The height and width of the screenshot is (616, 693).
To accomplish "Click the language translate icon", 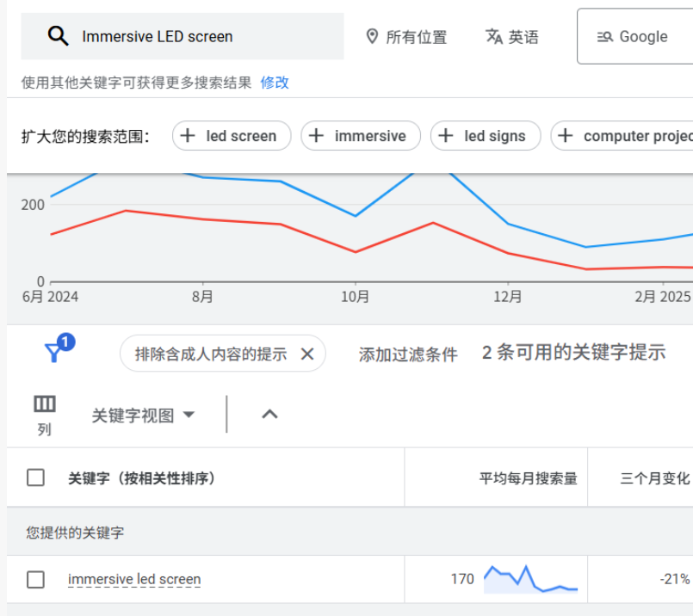I will point(494,36).
